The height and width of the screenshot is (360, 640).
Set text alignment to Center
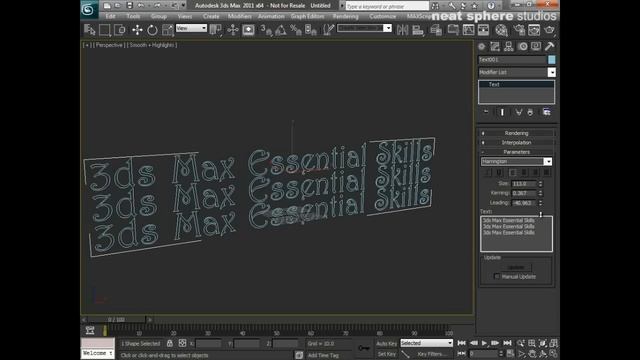[524, 172]
